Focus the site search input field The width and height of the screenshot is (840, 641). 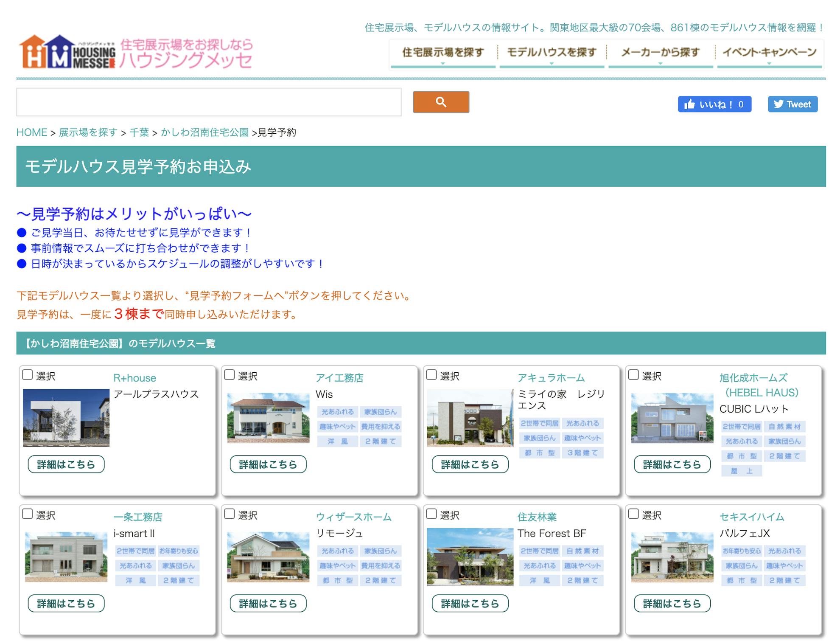[x=209, y=102]
